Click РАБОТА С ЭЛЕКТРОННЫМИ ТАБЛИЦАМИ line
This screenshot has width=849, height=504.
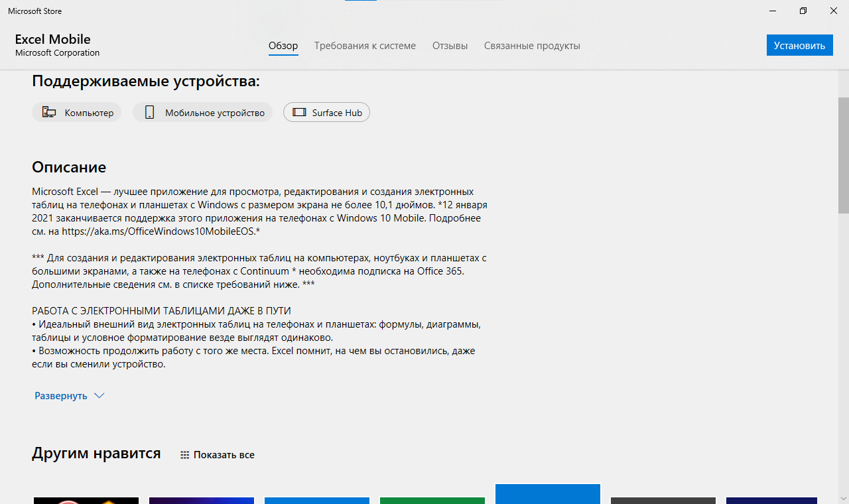pyautogui.click(x=161, y=311)
